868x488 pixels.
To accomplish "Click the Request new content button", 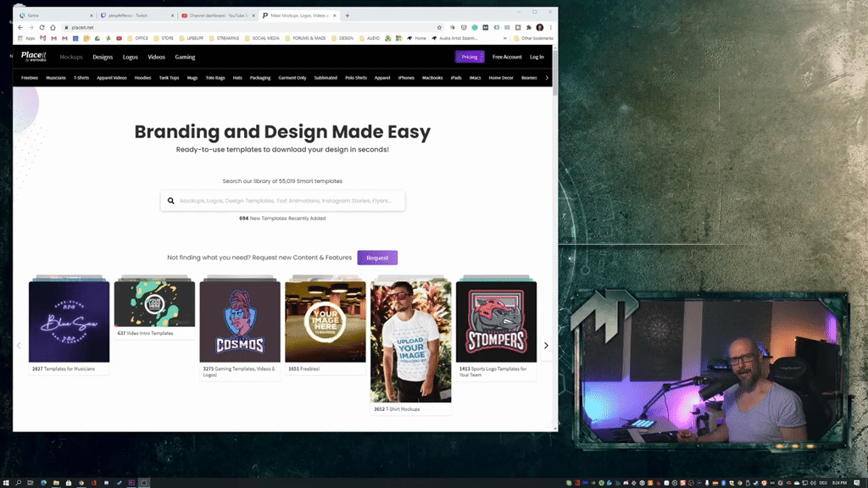I will pyautogui.click(x=377, y=258).
